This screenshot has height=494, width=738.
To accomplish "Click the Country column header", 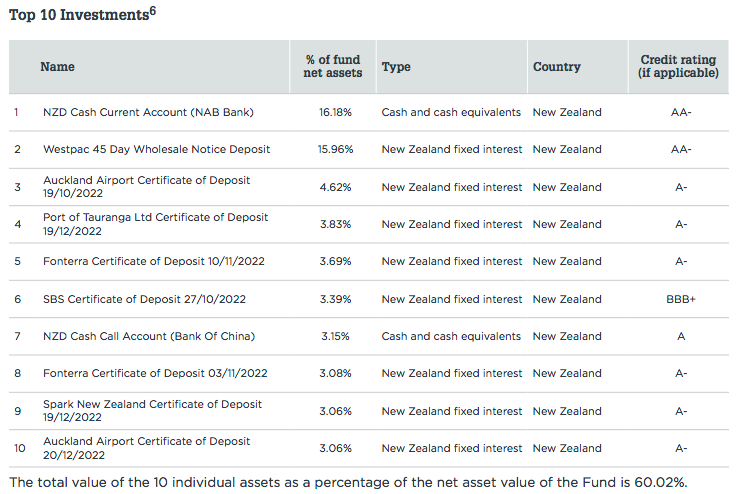I will click(x=556, y=67).
